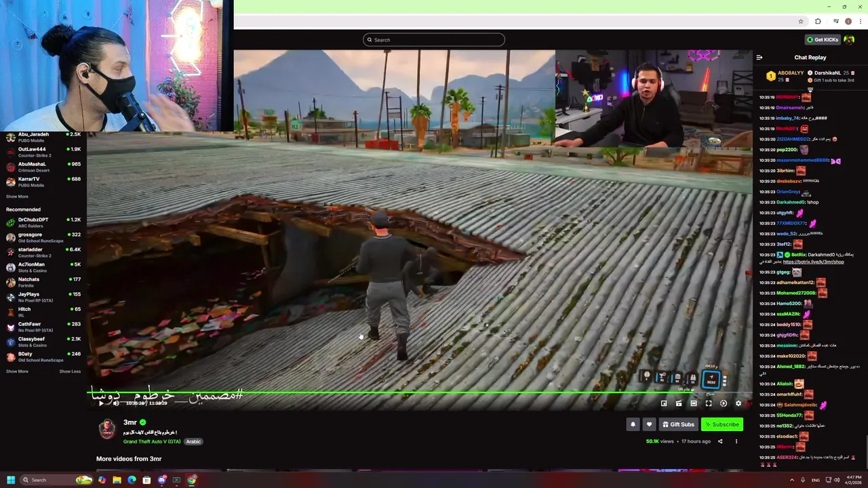
Task: Open botrix shop link in chat
Action: [813, 262]
